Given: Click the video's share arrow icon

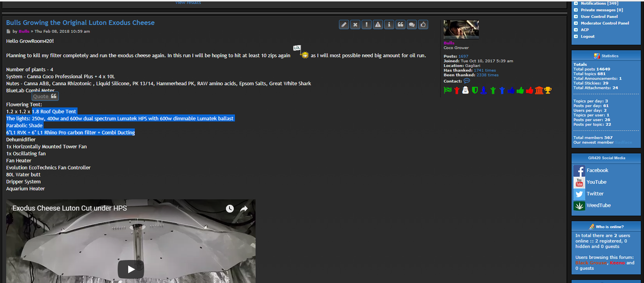Looking at the screenshot, I should (x=244, y=208).
